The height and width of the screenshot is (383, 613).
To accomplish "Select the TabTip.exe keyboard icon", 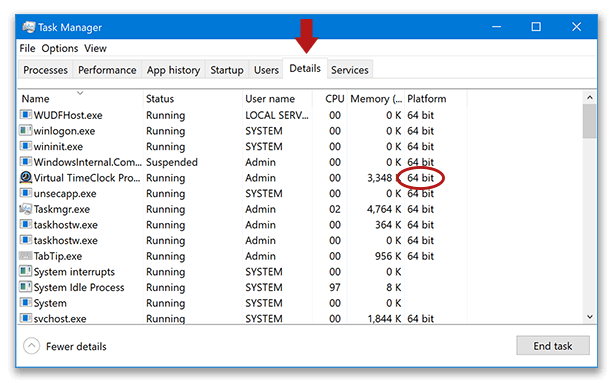I will click(x=25, y=256).
